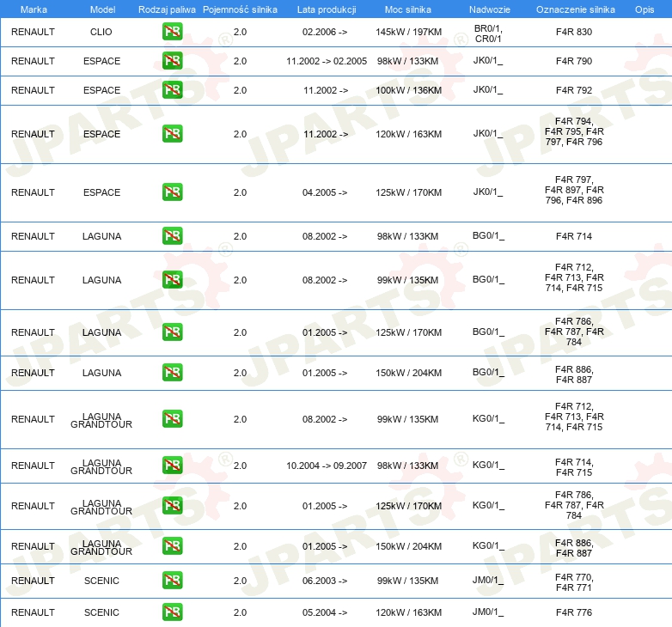Click the fuel icon in SCENIC 06.2003 row

tap(172, 581)
